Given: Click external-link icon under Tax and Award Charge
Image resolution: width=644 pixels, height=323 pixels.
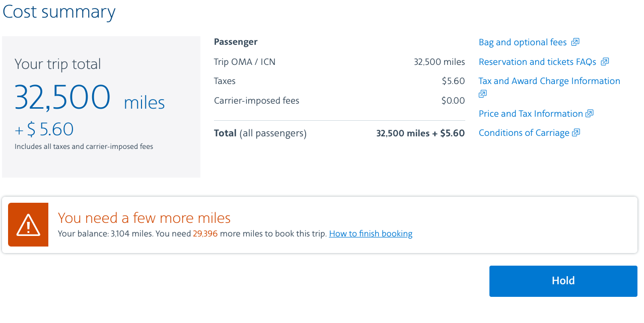Looking at the screenshot, I should pyautogui.click(x=483, y=94).
